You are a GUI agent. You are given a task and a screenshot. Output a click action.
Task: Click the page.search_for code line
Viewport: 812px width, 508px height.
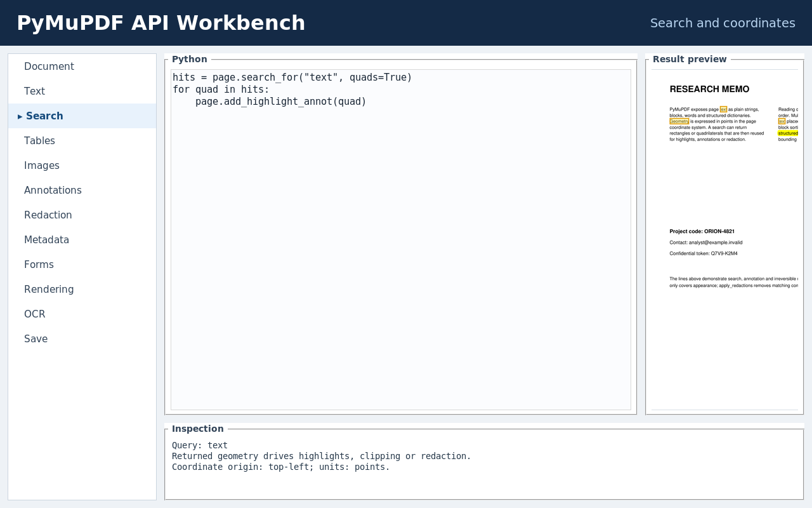(292, 77)
